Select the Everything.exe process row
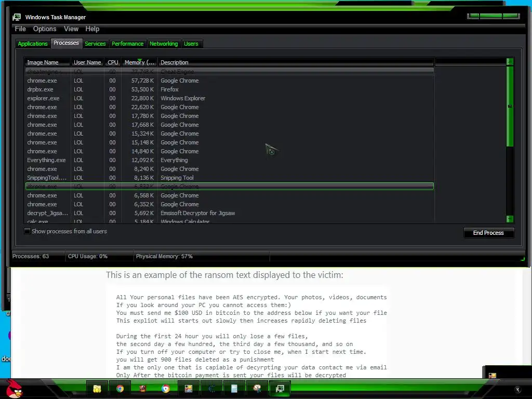The height and width of the screenshot is (399, 532). click(229, 160)
